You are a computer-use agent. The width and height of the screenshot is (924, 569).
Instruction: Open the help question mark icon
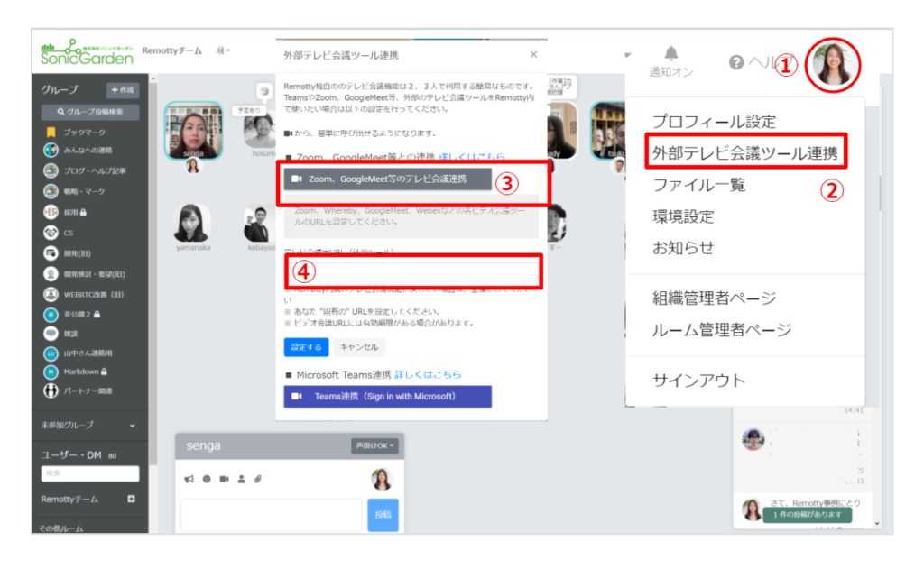pos(736,62)
